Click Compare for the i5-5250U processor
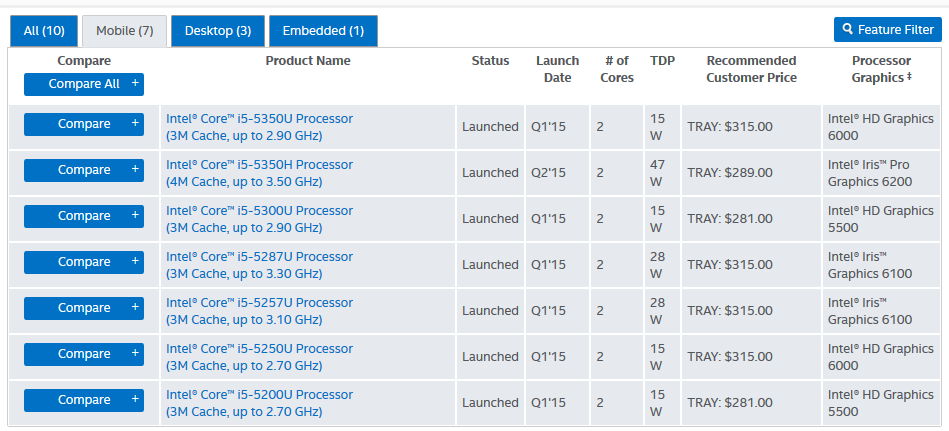 [84, 354]
